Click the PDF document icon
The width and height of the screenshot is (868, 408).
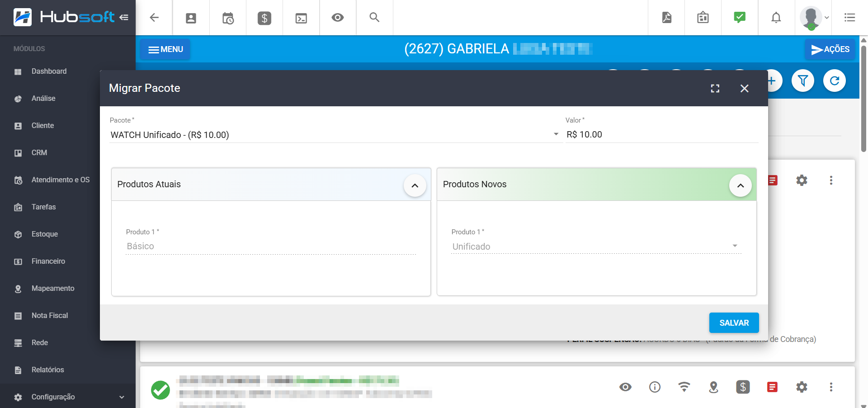[666, 18]
